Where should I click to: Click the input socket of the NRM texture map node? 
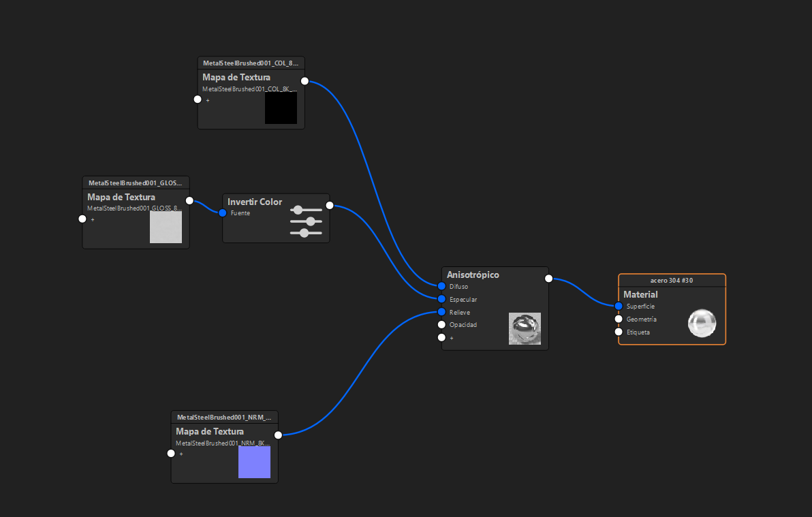click(171, 453)
